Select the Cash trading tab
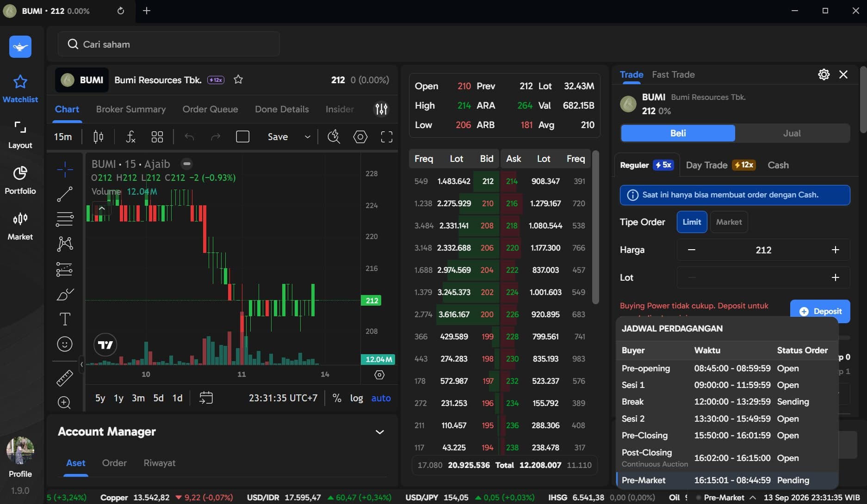The image size is (867, 504). [x=778, y=165]
